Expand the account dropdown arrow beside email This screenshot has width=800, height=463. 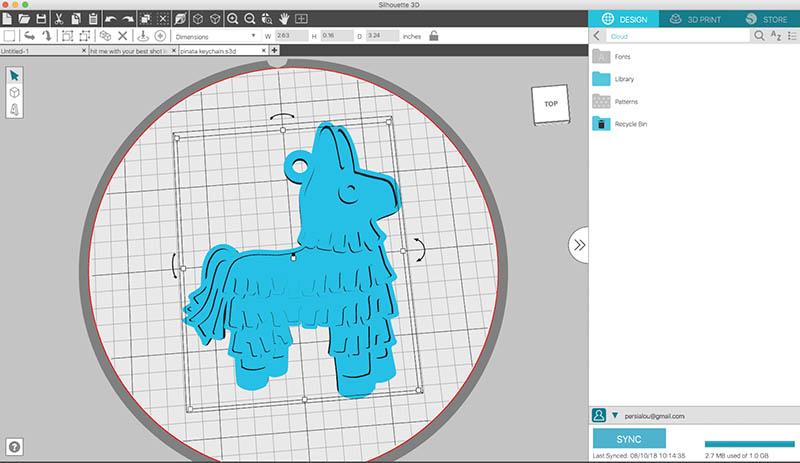pyautogui.click(x=616, y=414)
